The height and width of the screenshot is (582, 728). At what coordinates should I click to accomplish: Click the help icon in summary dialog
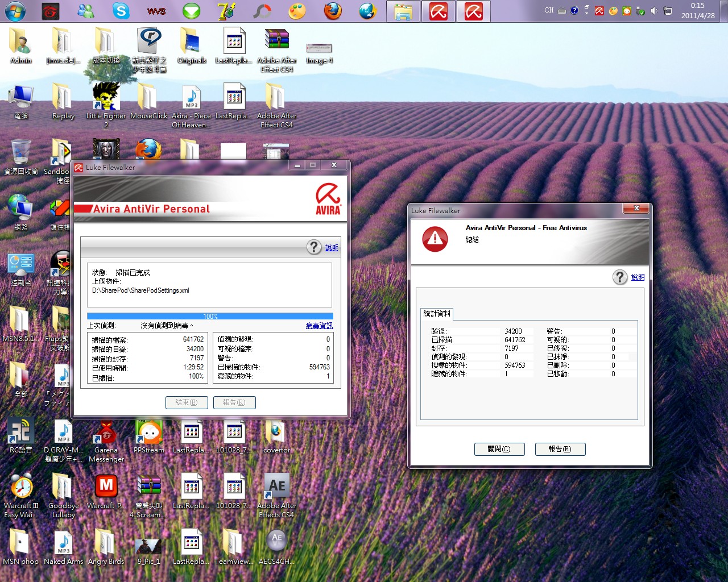(620, 277)
